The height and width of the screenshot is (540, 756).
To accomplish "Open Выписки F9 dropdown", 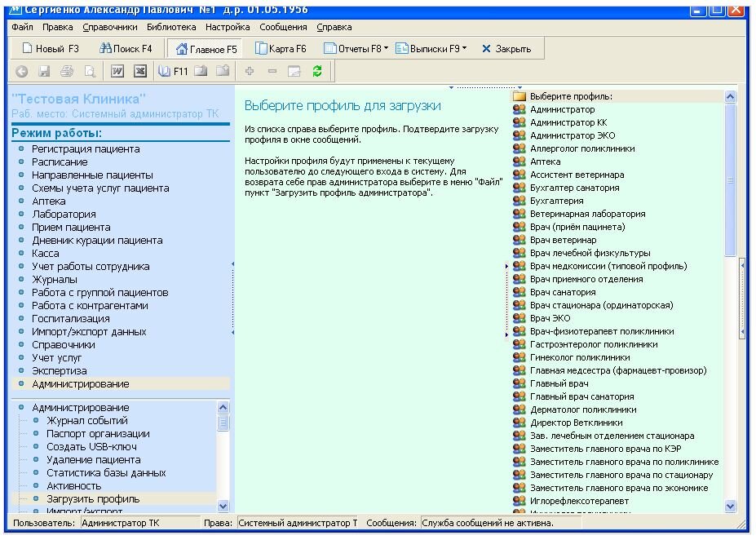I will (x=431, y=49).
